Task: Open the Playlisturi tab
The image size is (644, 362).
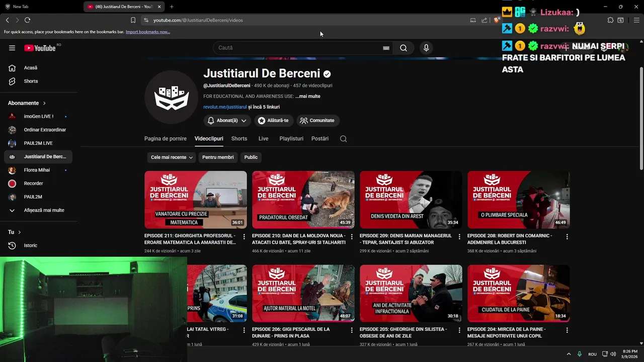Action: click(x=291, y=139)
